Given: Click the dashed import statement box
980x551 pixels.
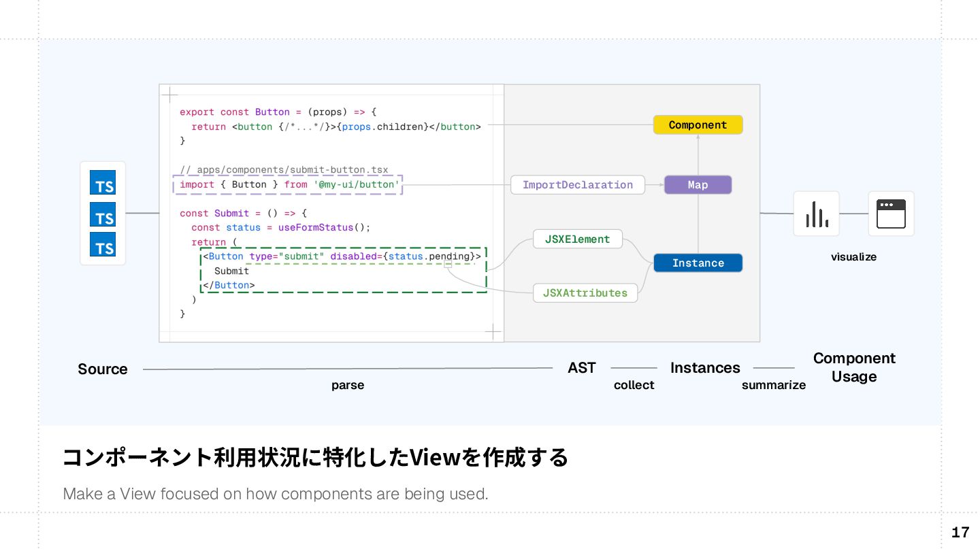Looking at the screenshot, I should [x=289, y=184].
